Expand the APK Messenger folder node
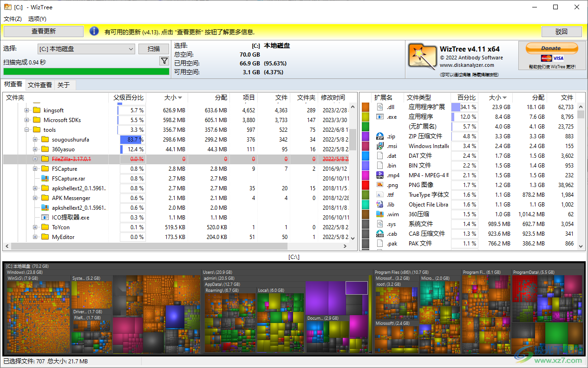 35,198
